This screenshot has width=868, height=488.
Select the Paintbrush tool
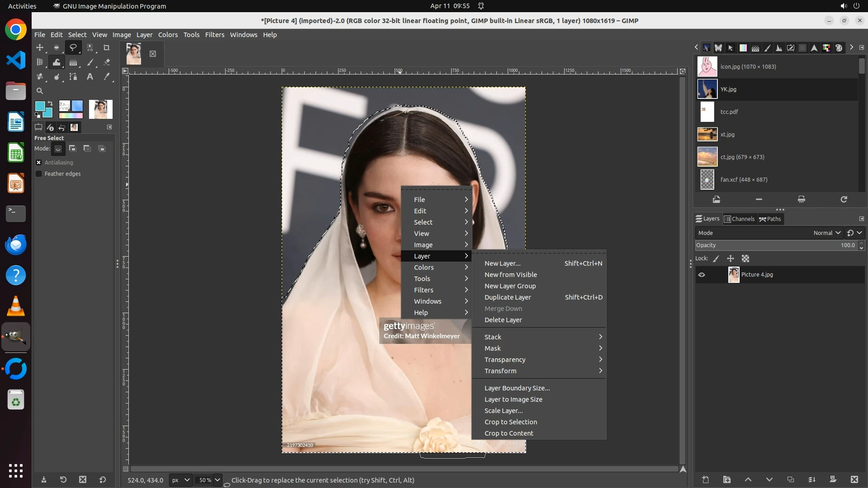pyautogui.click(x=90, y=62)
